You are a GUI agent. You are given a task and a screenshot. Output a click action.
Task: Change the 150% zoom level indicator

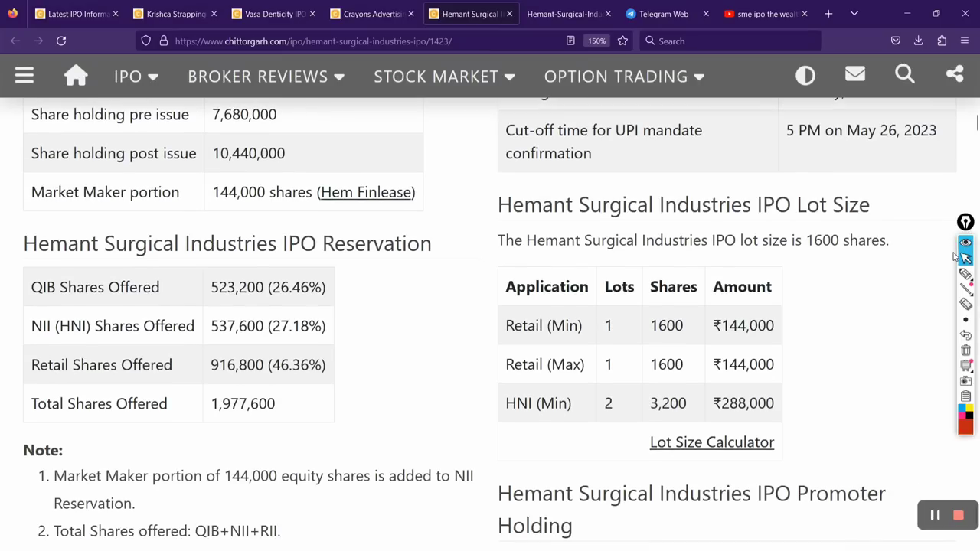click(x=596, y=41)
